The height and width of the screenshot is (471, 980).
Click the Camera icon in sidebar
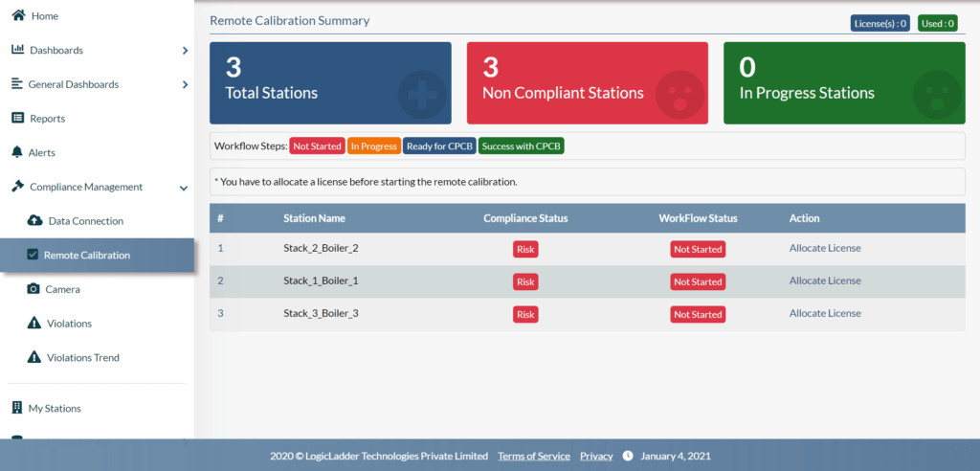point(33,289)
